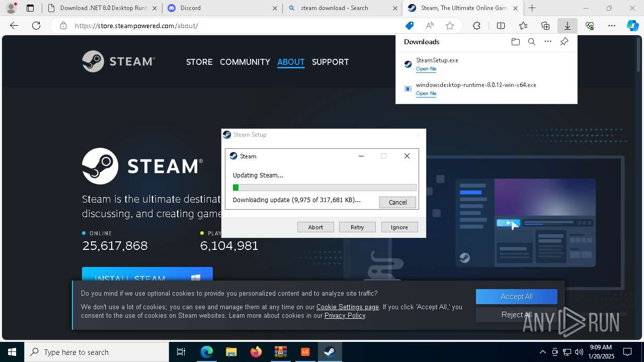Open COMMUNITY in Steam navigation
Screen dimensions: 644x362
coord(245,62)
